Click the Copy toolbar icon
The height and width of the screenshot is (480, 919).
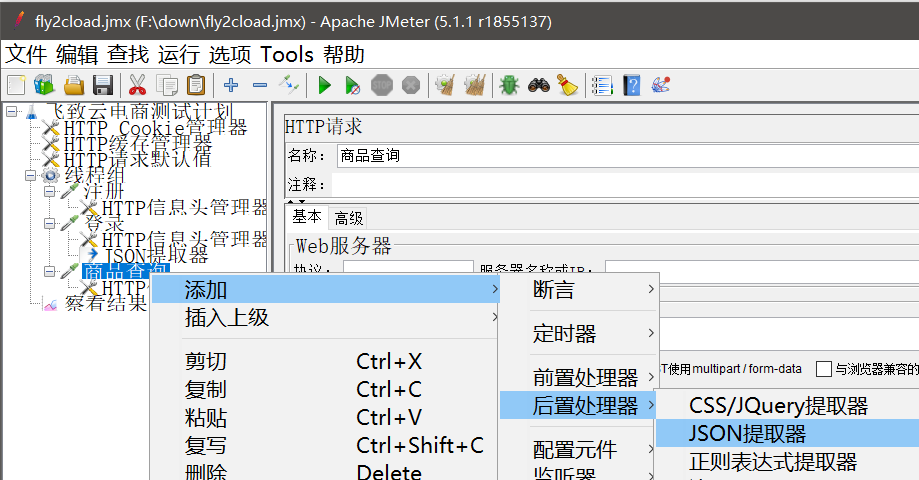point(167,86)
